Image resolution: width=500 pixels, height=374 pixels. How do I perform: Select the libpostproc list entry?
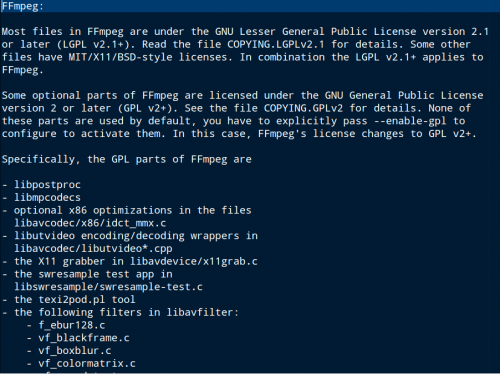[47, 185]
